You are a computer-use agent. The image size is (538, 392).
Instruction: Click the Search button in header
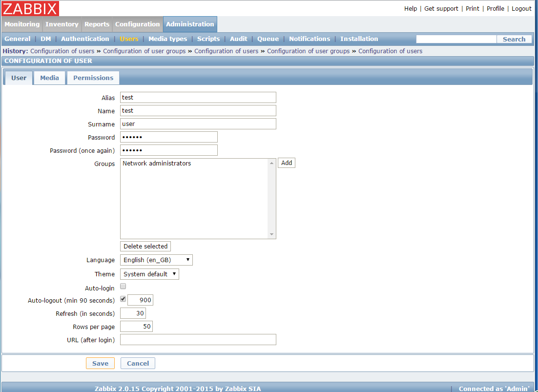[x=514, y=40]
